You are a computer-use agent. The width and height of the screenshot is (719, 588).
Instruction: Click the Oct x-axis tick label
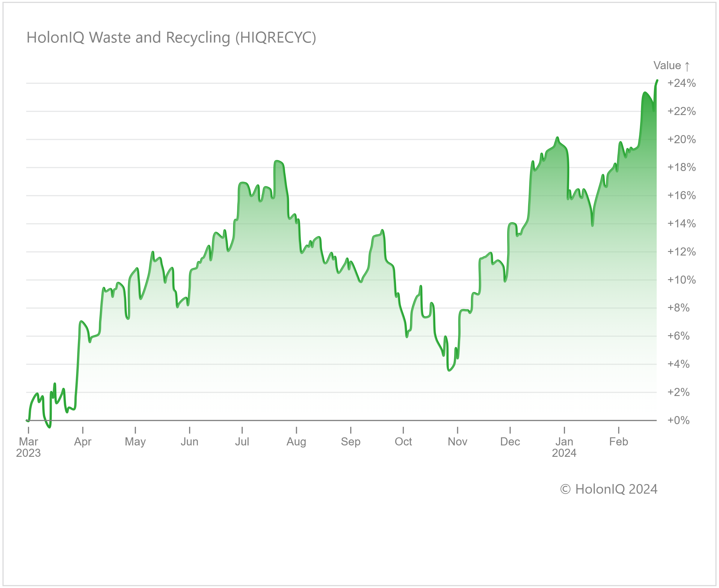point(403,442)
